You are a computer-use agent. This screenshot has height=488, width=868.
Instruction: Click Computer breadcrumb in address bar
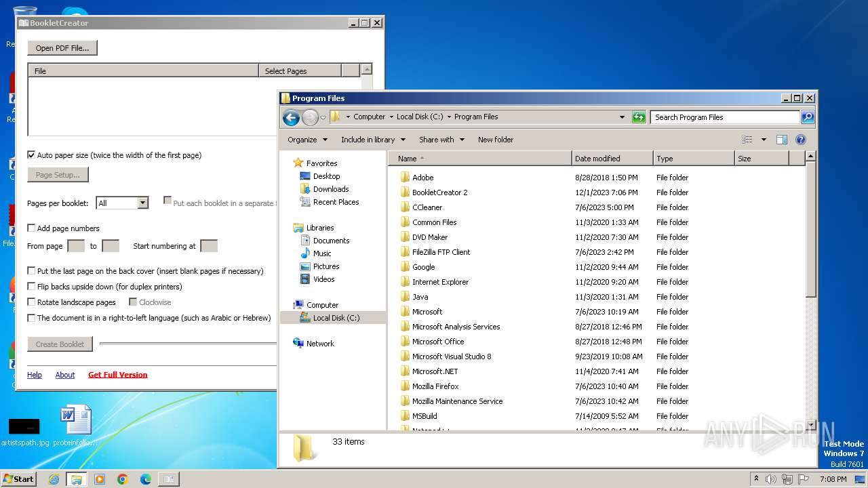[369, 117]
